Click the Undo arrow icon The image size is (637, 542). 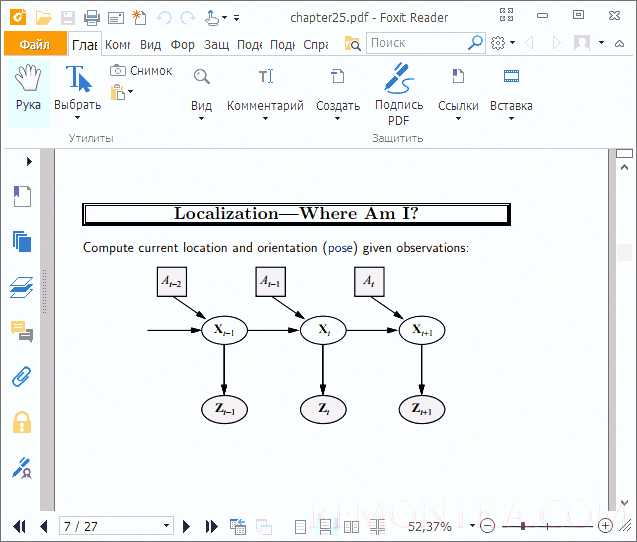pos(164,18)
